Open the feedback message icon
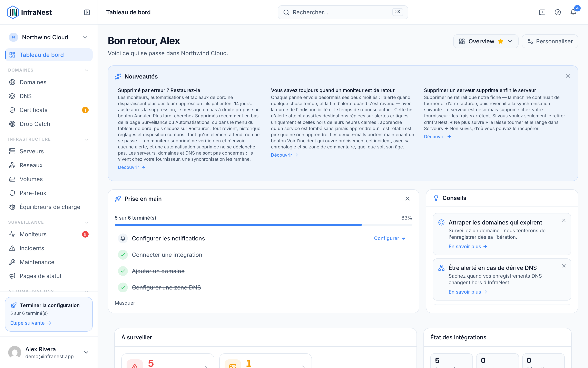588x368 pixels. [x=542, y=12]
